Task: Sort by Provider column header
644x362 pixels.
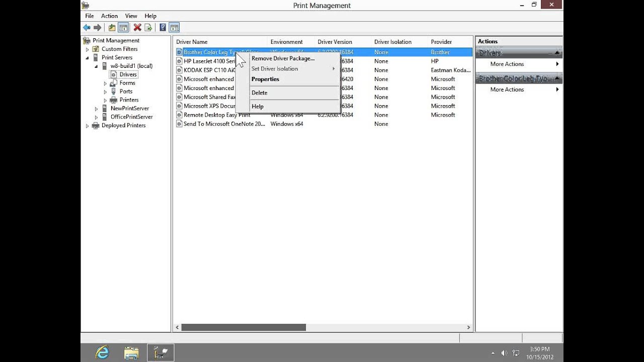Action: point(450,42)
